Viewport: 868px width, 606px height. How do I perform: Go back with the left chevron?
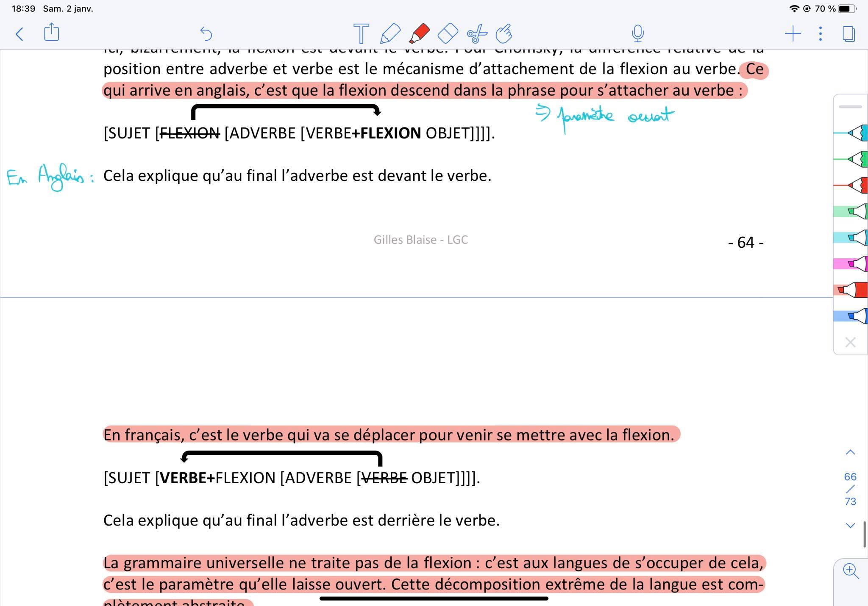pyautogui.click(x=19, y=34)
